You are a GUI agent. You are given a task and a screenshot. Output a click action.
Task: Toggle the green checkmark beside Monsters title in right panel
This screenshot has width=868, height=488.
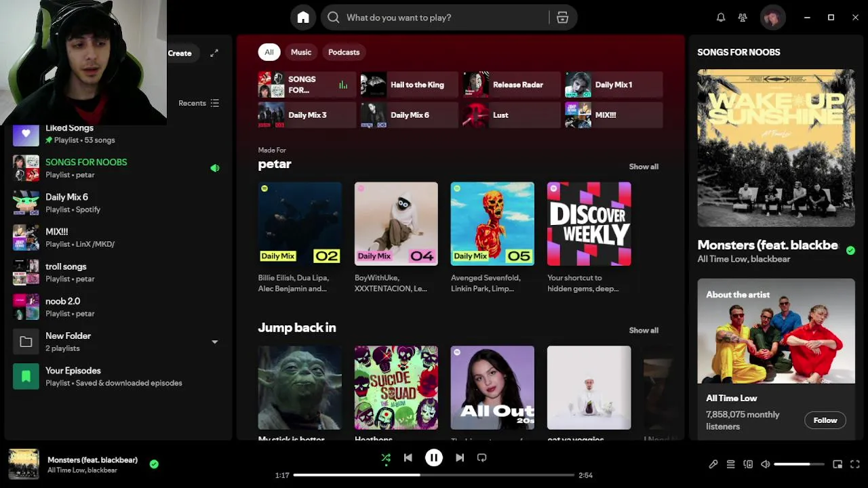coord(850,251)
